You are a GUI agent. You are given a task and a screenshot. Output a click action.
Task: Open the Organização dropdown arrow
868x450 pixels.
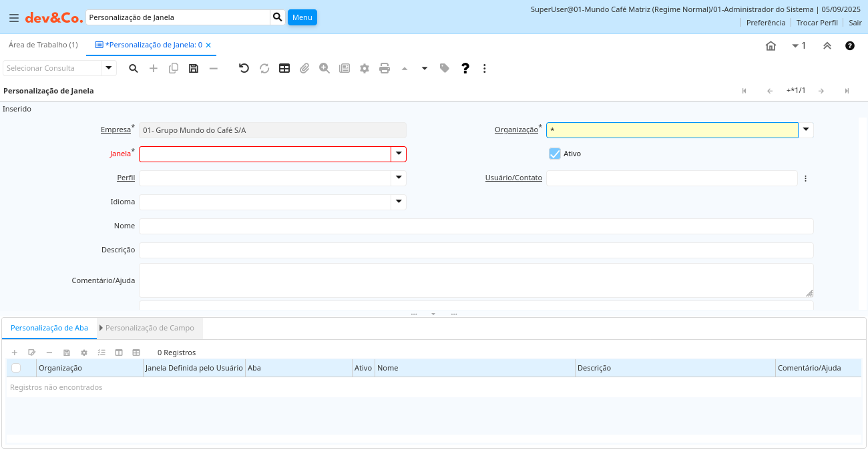click(806, 130)
